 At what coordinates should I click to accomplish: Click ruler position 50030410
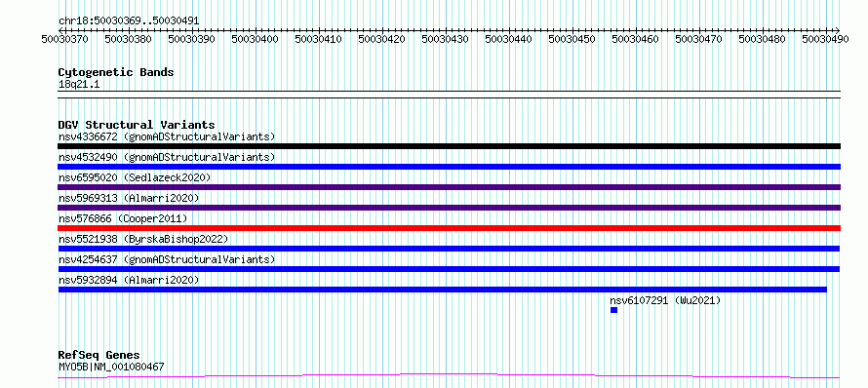click(319, 39)
